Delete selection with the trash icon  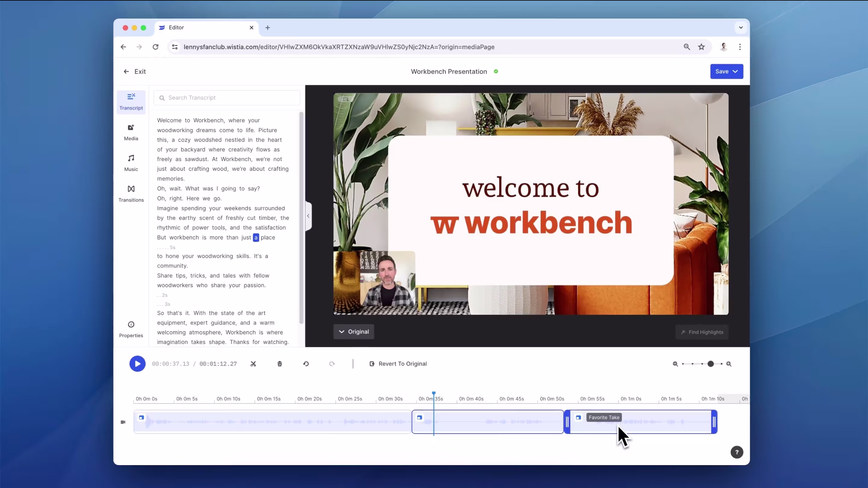coord(280,364)
